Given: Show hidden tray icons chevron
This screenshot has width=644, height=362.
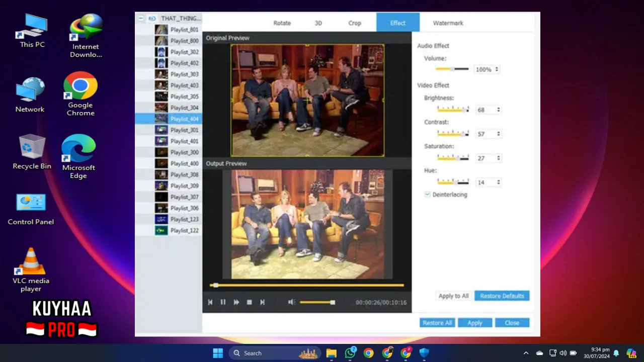Looking at the screenshot, I should (526, 353).
